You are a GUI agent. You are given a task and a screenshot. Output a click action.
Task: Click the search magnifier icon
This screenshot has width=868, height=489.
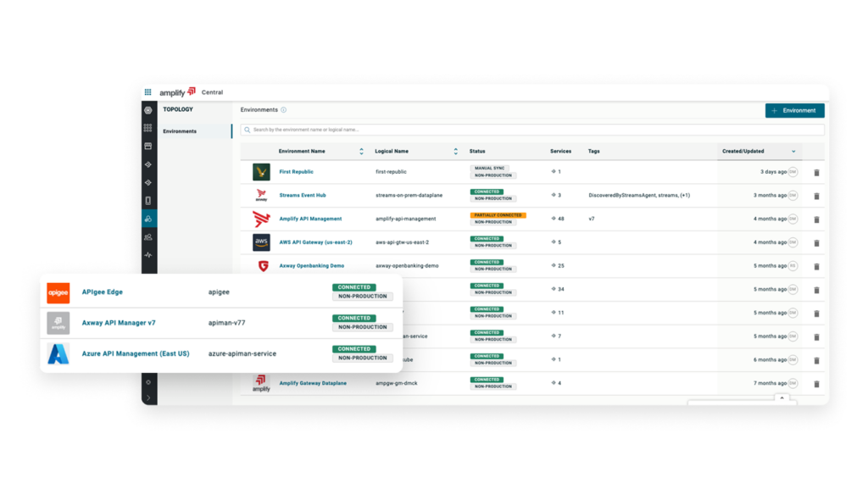(x=247, y=130)
